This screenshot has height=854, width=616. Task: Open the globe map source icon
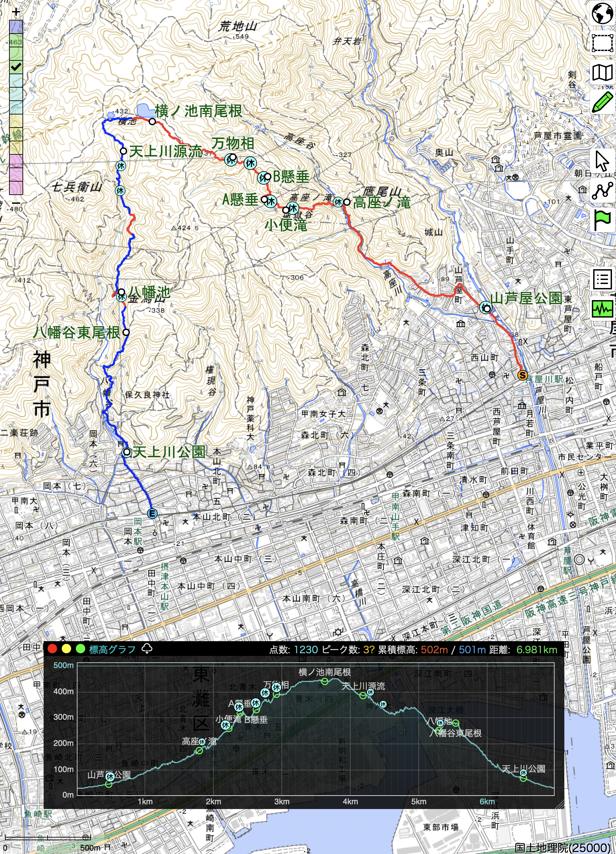[602, 13]
